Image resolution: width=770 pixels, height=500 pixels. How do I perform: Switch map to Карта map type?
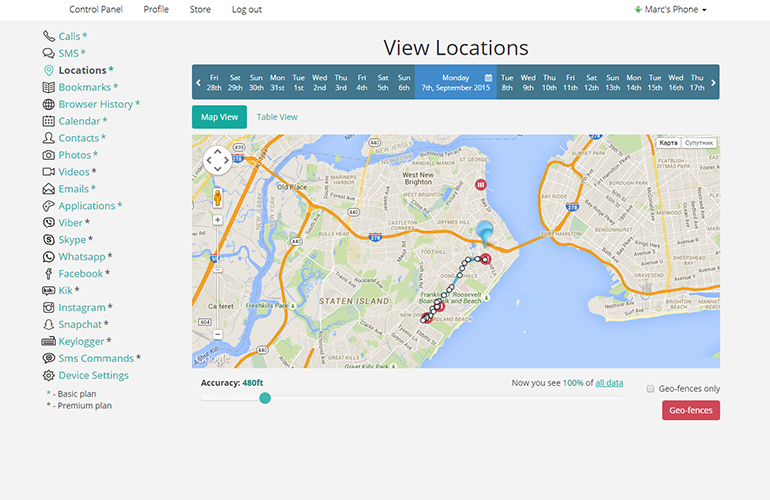[x=668, y=143]
